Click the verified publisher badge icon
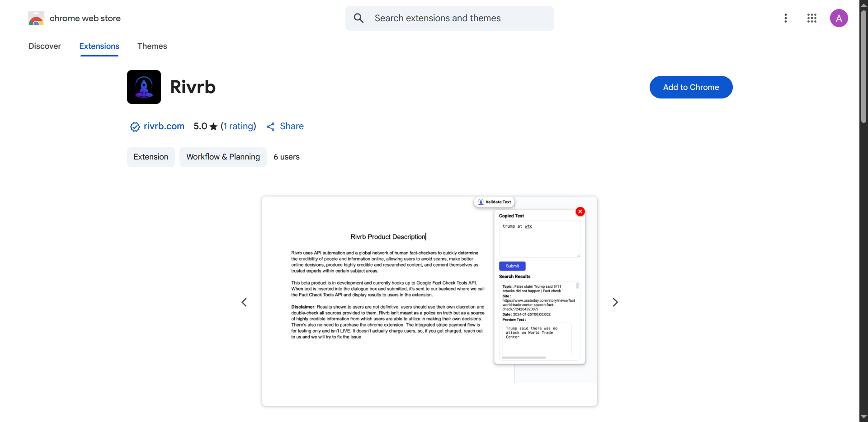The height and width of the screenshot is (422, 868). [x=135, y=127]
